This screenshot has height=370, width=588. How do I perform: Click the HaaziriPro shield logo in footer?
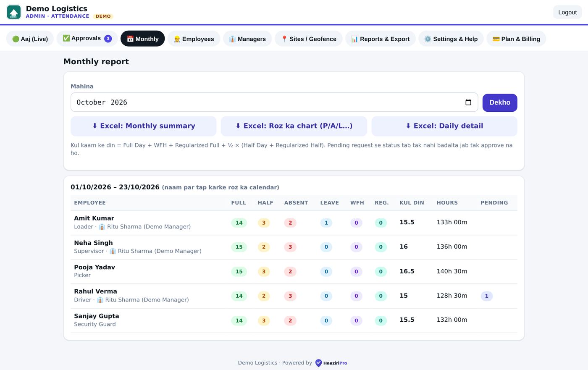pos(319,363)
